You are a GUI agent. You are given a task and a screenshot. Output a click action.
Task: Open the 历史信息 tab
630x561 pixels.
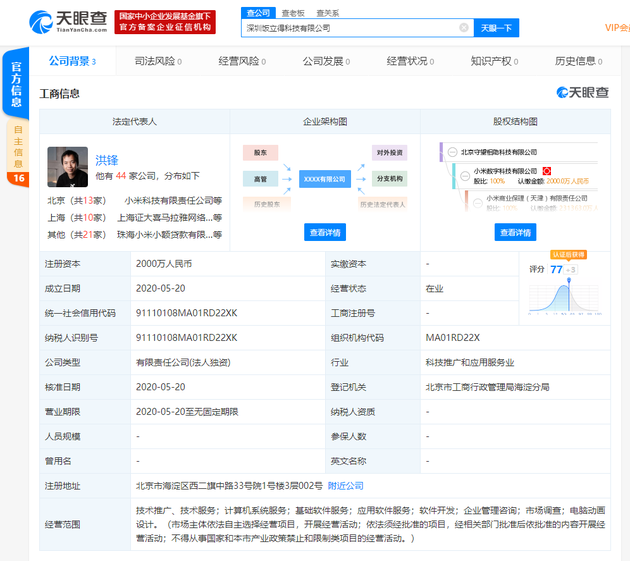pyautogui.click(x=579, y=61)
